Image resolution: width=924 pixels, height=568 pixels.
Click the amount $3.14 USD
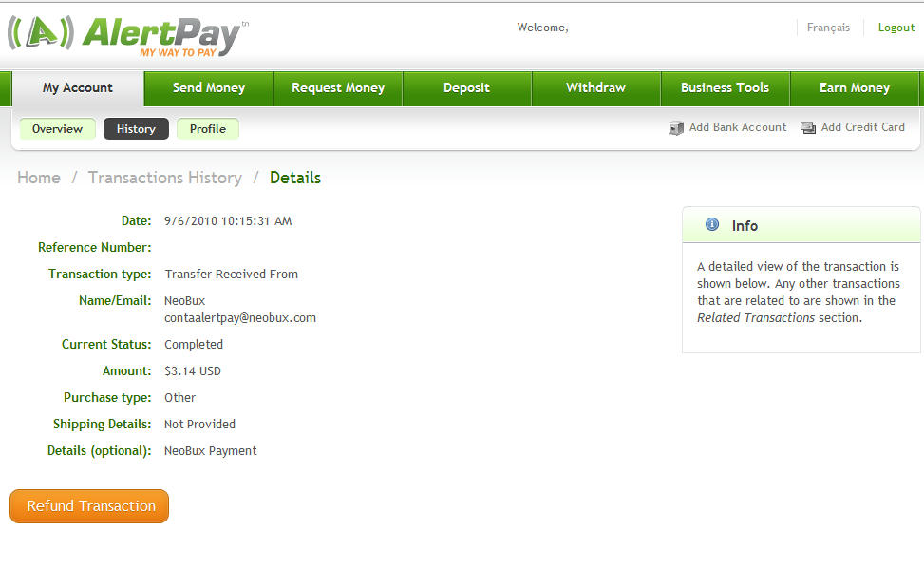coord(193,370)
